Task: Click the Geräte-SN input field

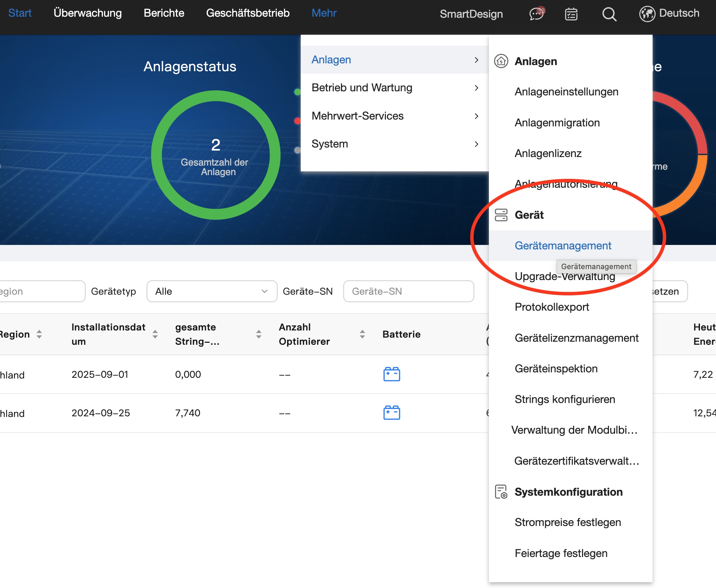Action: point(408,291)
